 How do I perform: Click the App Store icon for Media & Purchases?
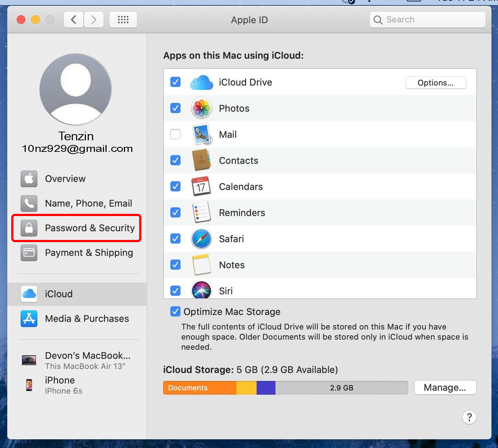[29, 319]
